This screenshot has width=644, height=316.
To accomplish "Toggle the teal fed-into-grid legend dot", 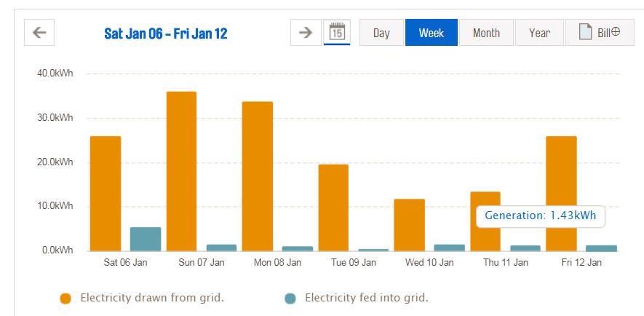I will coord(290,298).
